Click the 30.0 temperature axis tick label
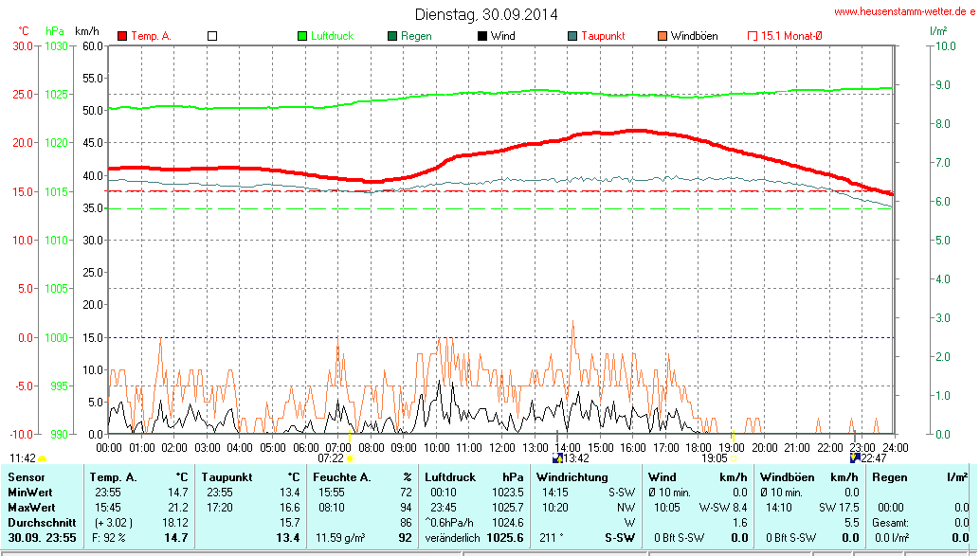 (x=23, y=45)
